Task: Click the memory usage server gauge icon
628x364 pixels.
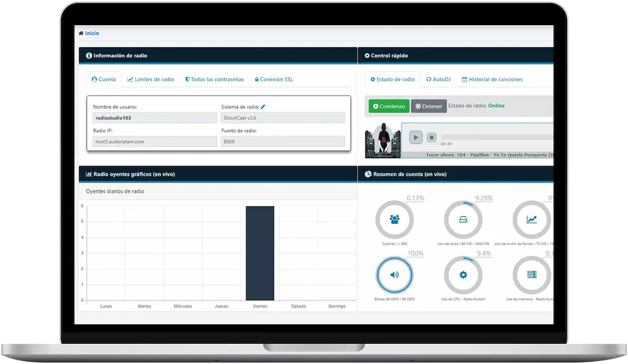Action: (531, 274)
